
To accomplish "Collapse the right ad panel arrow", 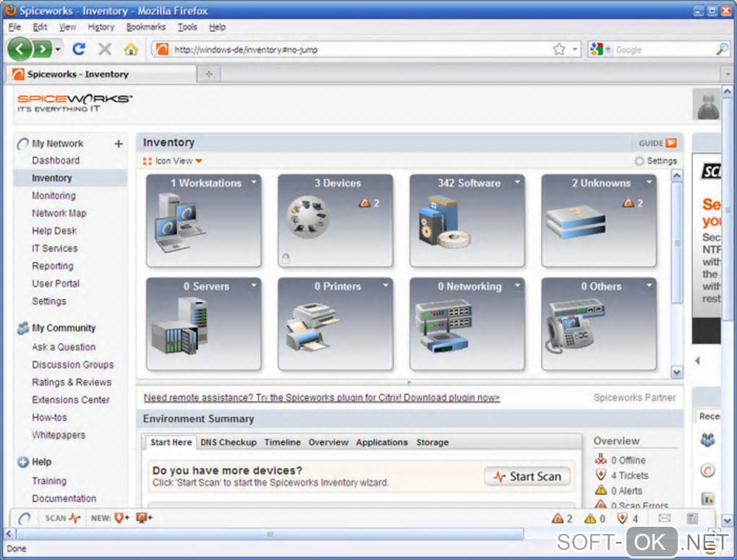I will point(697,361).
